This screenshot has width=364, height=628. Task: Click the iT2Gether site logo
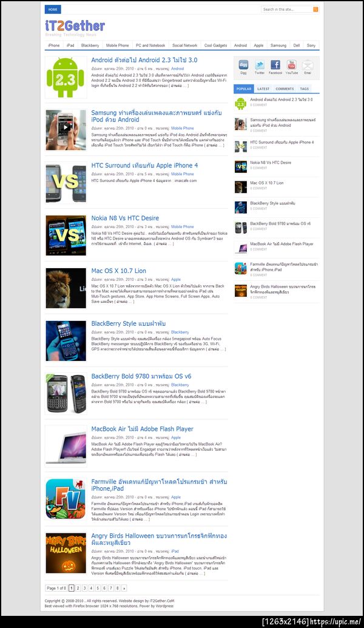(75, 26)
